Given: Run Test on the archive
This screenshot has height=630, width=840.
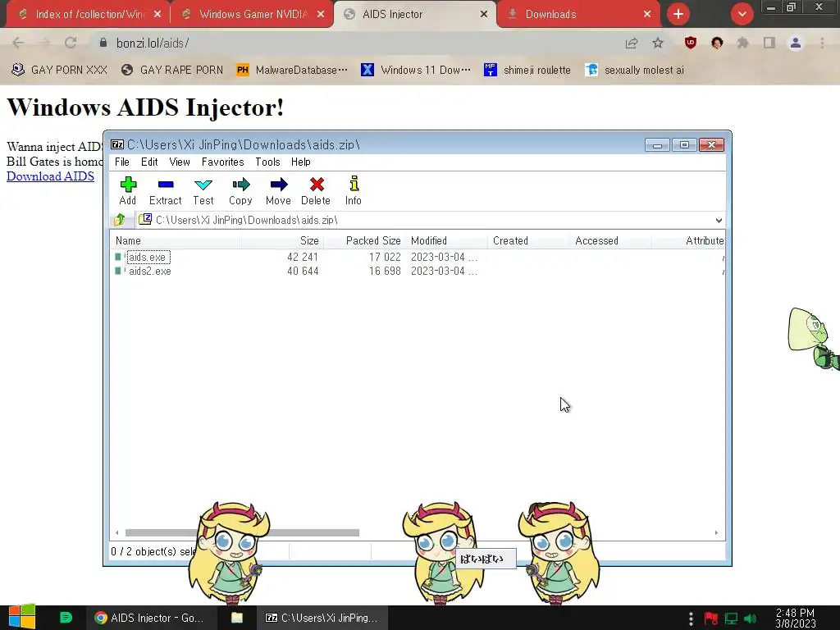Looking at the screenshot, I should coord(203,190).
